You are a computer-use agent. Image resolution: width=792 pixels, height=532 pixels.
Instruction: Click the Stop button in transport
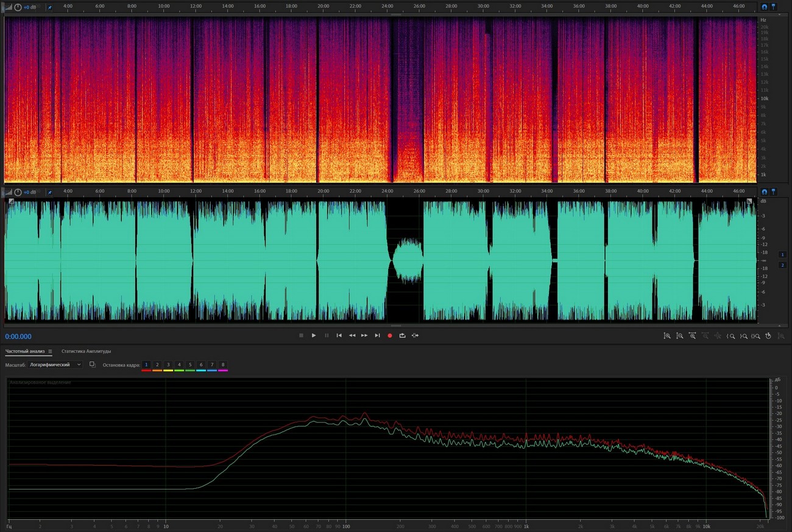(x=301, y=335)
